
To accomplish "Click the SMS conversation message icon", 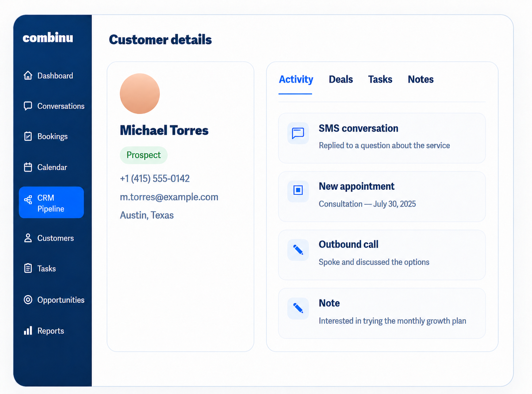I will pos(298,133).
